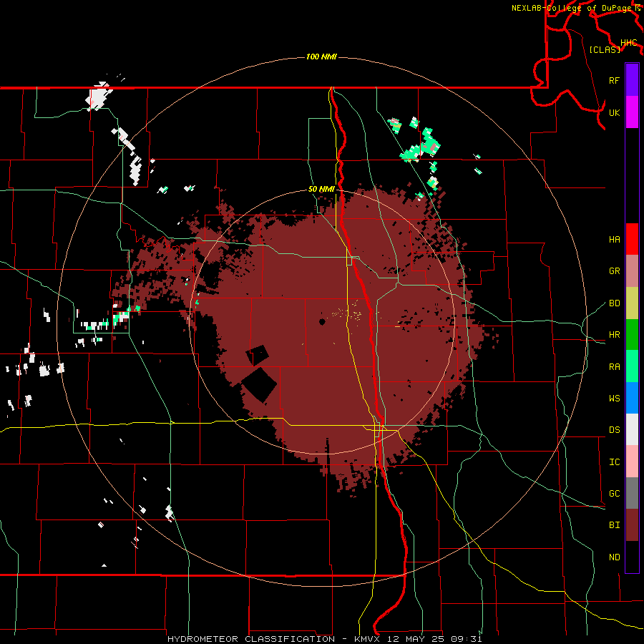This screenshot has width=644, height=644.
Task: Click the UK magenta legend swatch
Action: tap(632, 112)
